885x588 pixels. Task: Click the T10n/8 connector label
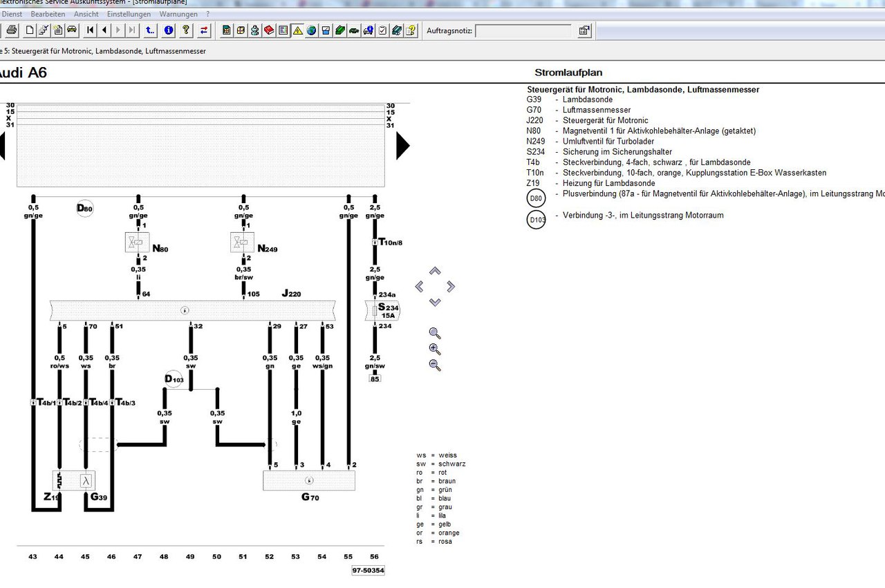click(x=390, y=243)
